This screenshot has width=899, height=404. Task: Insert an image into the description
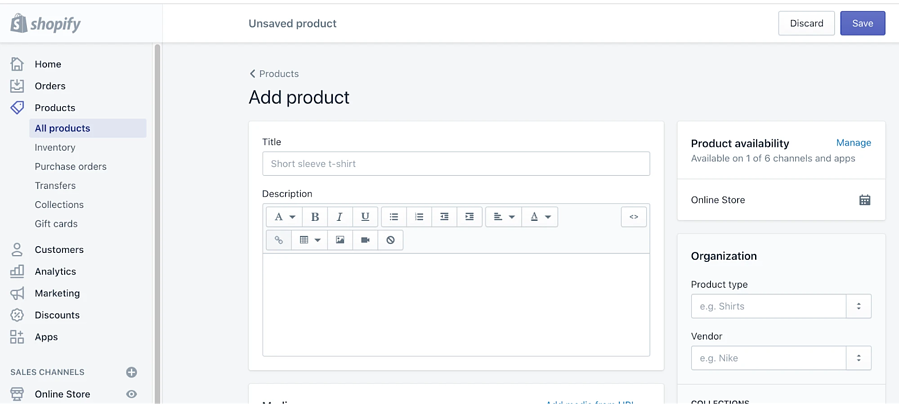click(x=340, y=240)
